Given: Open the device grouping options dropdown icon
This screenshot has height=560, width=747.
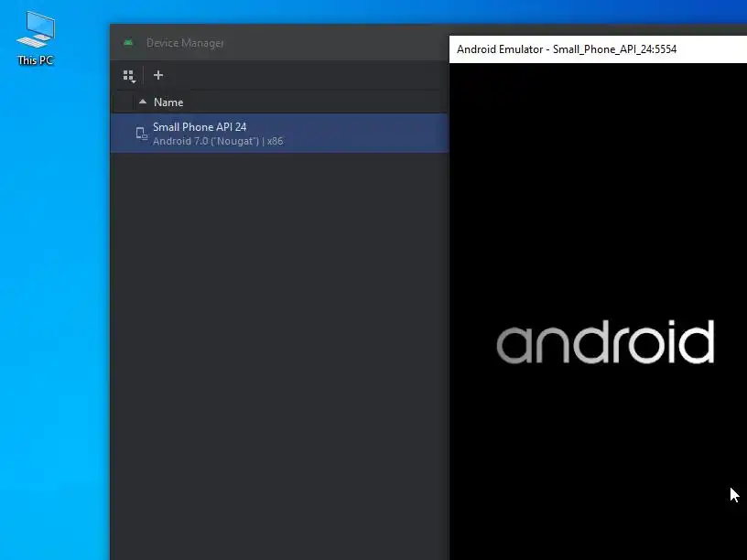Looking at the screenshot, I should [x=129, y=76].
